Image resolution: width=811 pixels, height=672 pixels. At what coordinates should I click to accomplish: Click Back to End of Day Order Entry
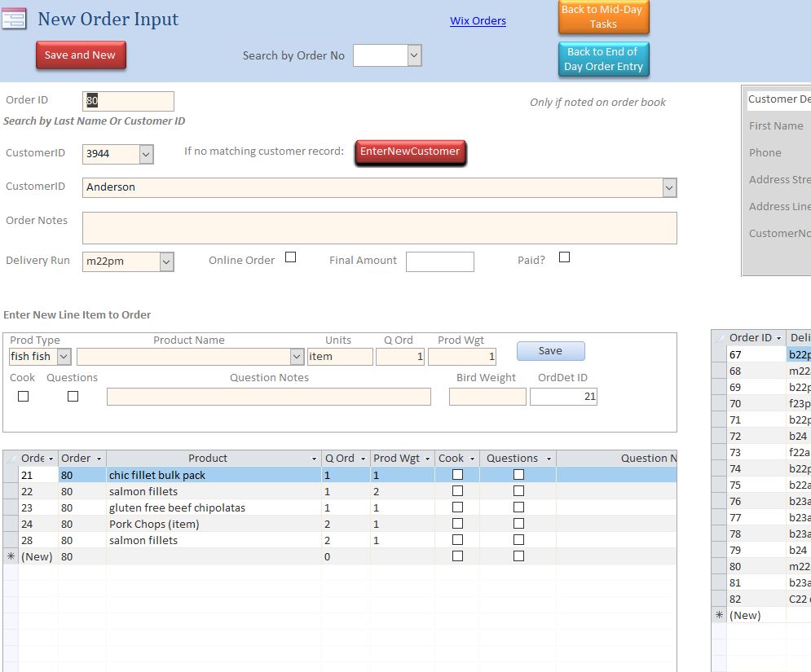[x=603, y=59]
